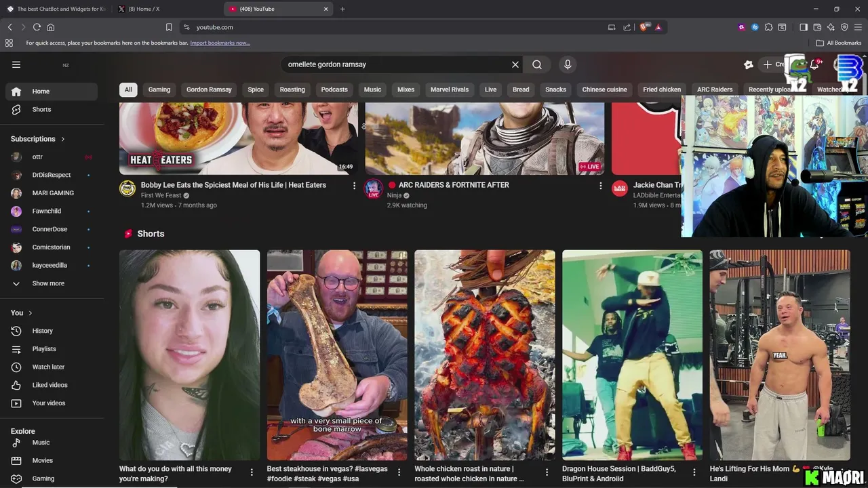Open the browser Extensions puzzle icon
This screenshot has height=488, width=868.
pyautogui.click(x=768, y=27)
